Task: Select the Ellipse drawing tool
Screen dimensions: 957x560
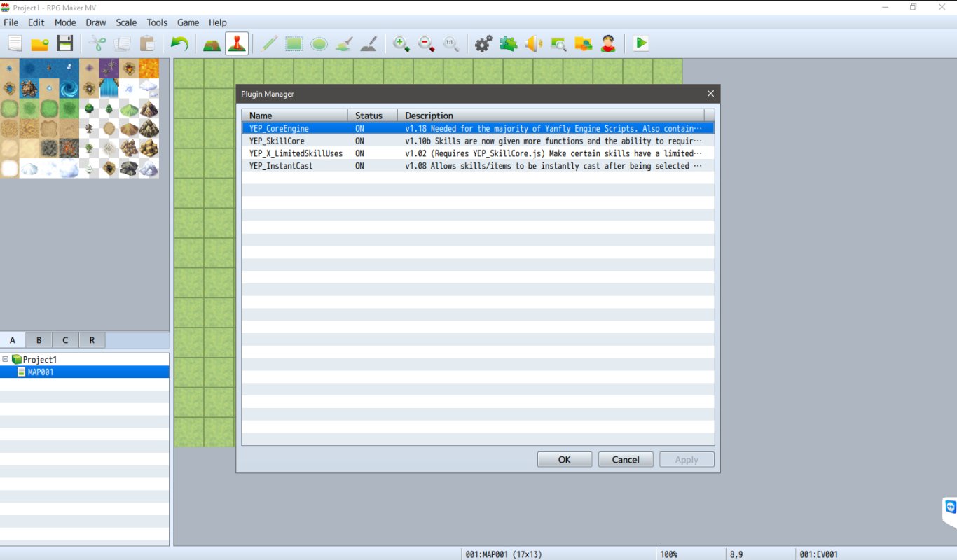Action: click(319, 43)
